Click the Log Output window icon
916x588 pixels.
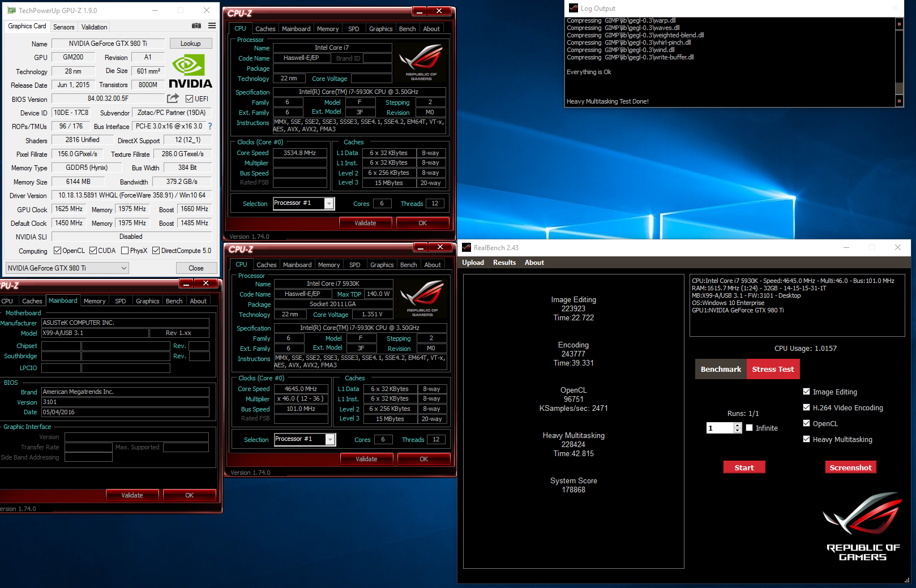coord(573,8)
